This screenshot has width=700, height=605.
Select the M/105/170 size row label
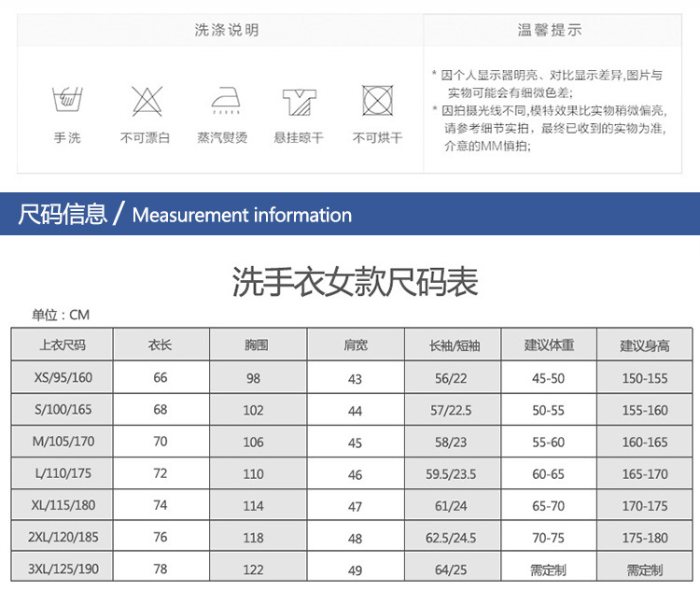[63, 442]
